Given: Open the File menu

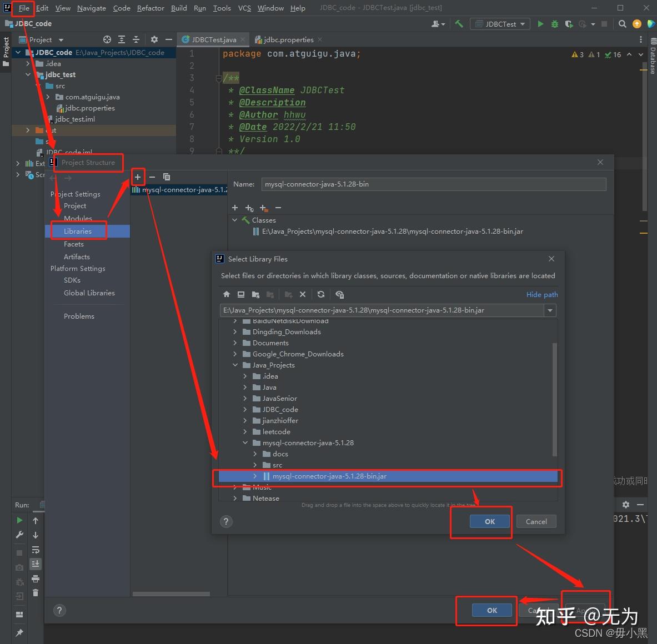Looking at the screenshot, I should [x=24, y=8].
